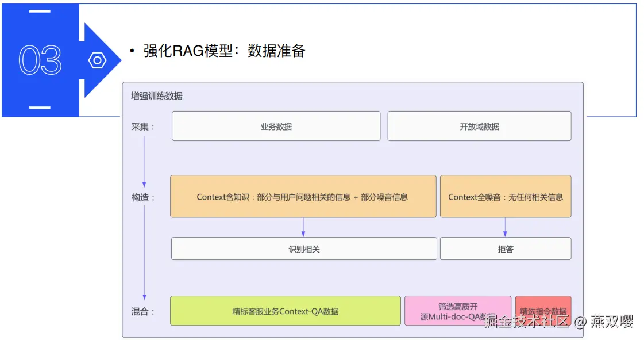The width and height of the screenshot is (644, 340).
Task: Click the hexagon nut icon in blue arrow
Action: pyautogui.click(x=97, y=60)
